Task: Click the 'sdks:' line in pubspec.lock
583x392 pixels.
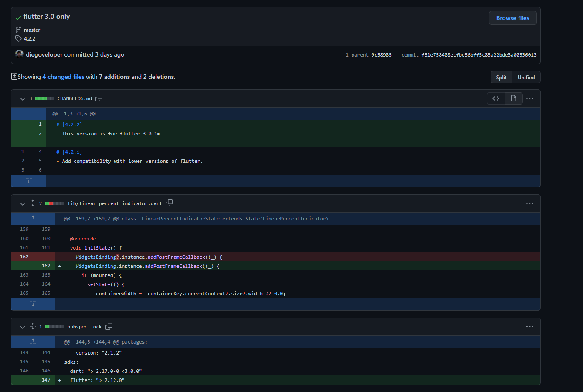Action: pyautogui.click(x=71, y=362)
